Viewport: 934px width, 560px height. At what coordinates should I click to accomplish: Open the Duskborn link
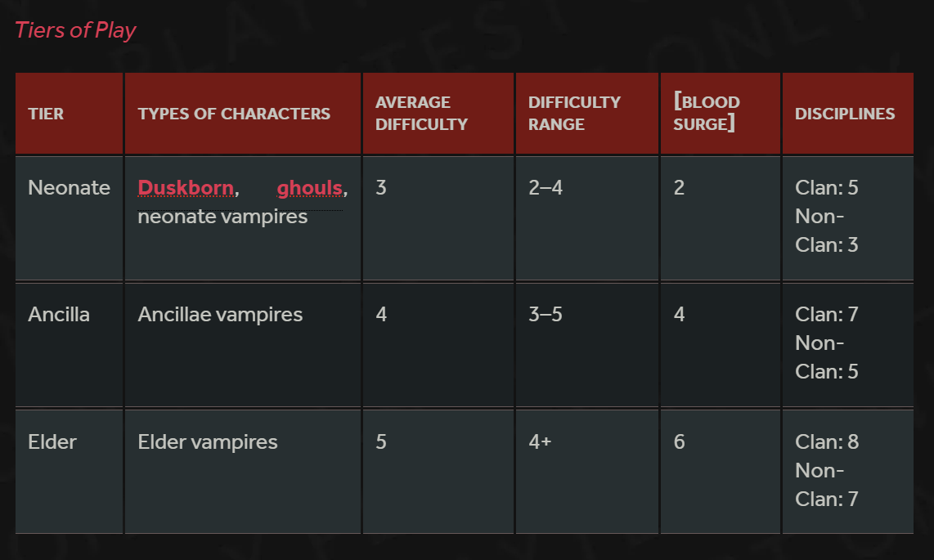click(x=186, y=187)
